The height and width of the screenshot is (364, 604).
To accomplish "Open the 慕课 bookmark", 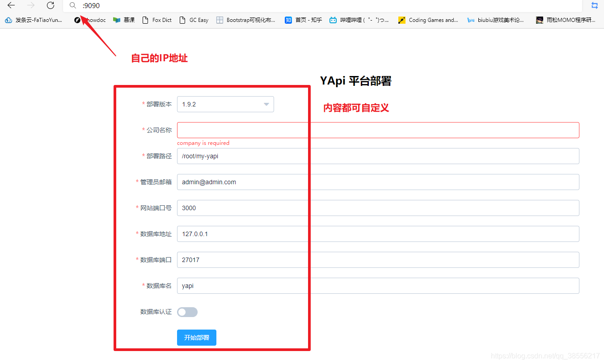I will 124,20.
